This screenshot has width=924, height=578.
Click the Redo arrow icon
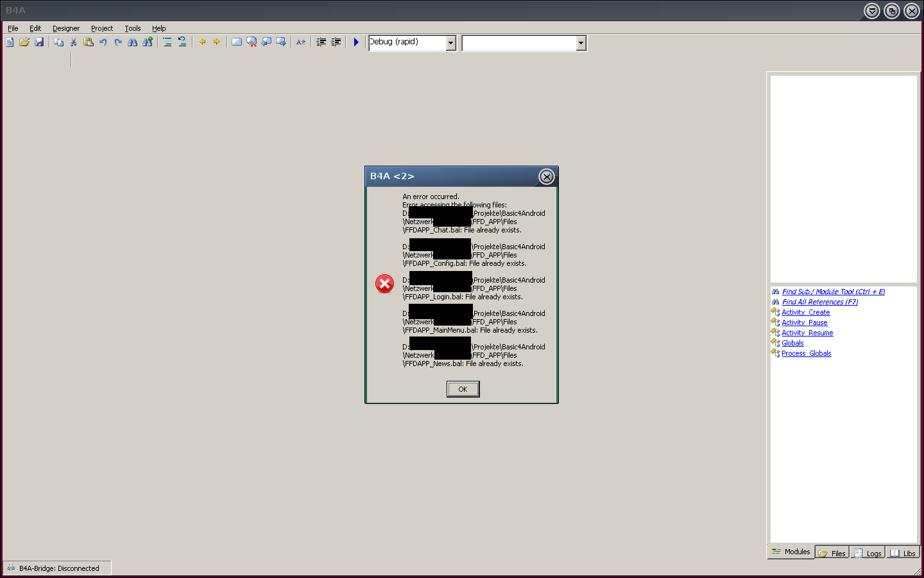[x=118, y=42]
